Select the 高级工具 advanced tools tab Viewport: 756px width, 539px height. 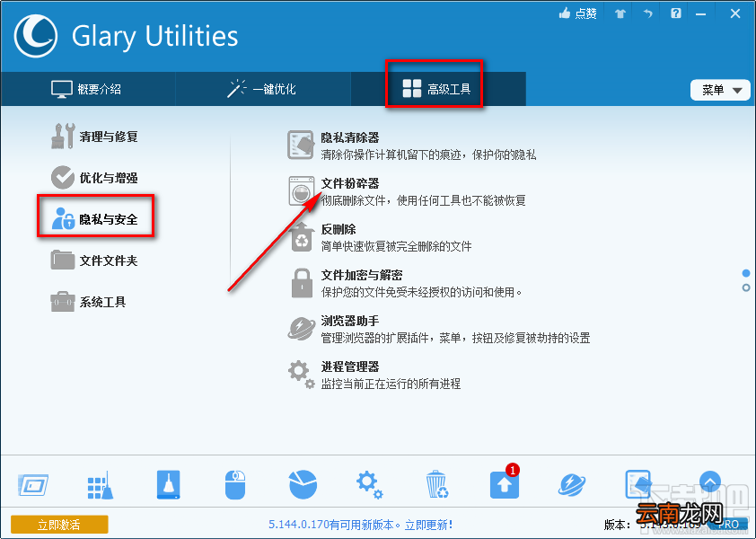(x=438, y=89)
